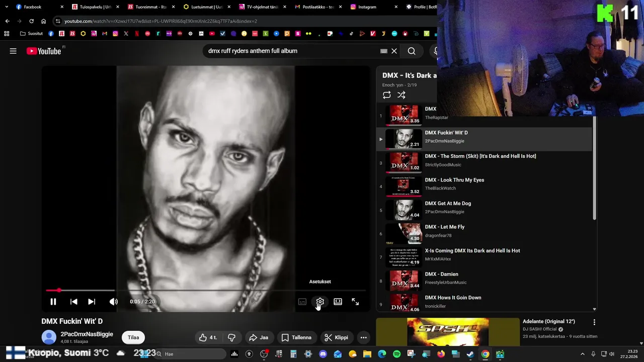Reload the page
The height and width of the screenshot is (362, 644).
click(x=31, y=21)
